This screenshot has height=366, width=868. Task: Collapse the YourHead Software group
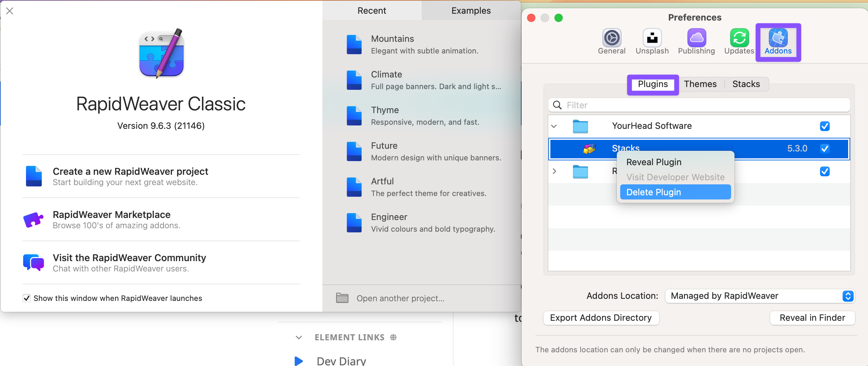(554, 126)
